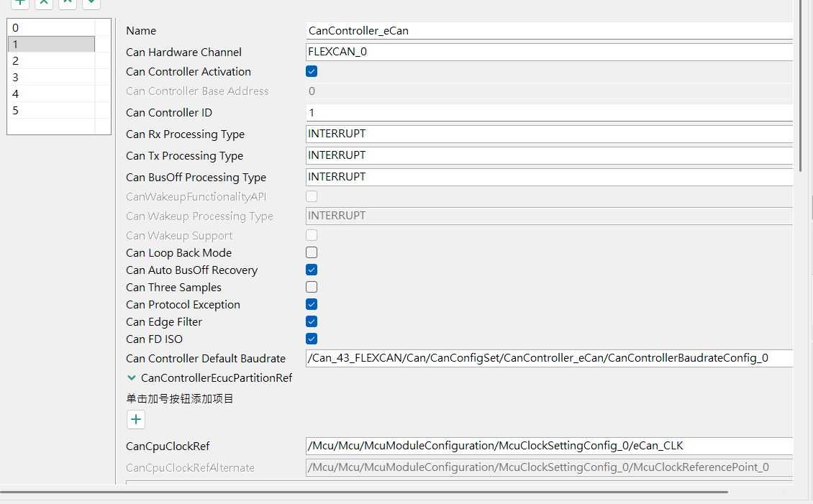The width and height of the screenshot is (813, 504).
Task: Toggle Can FD ISO checkbox
Action: coord(312,339)
